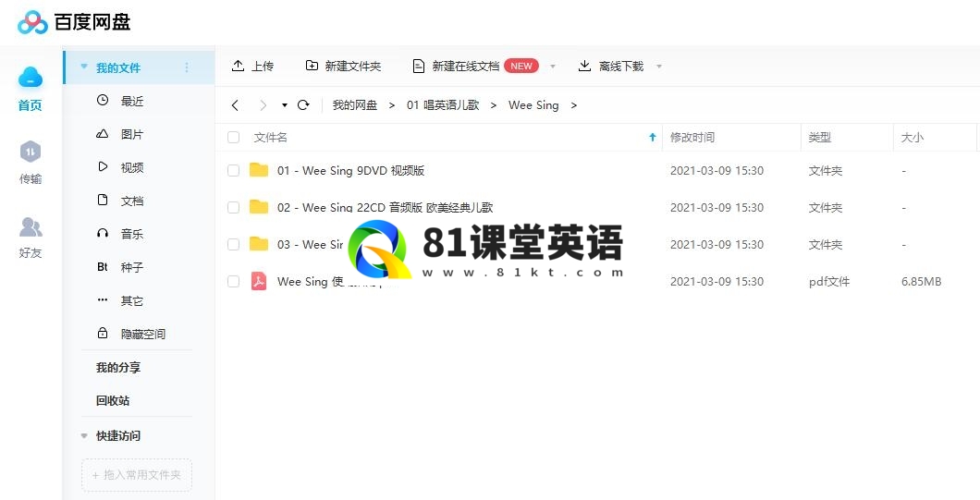Sort by 类型 column header
980x500 pixels.
(819, 138)
